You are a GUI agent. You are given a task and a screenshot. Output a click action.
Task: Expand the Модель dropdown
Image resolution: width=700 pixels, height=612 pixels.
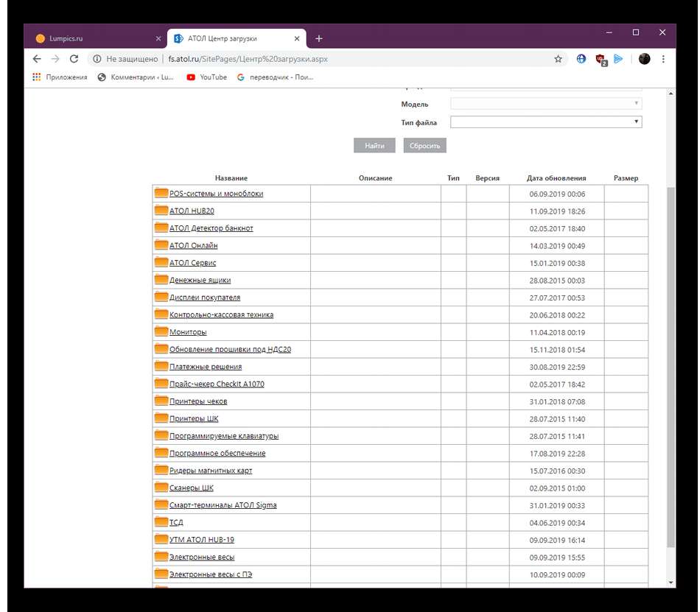(545, 104)
